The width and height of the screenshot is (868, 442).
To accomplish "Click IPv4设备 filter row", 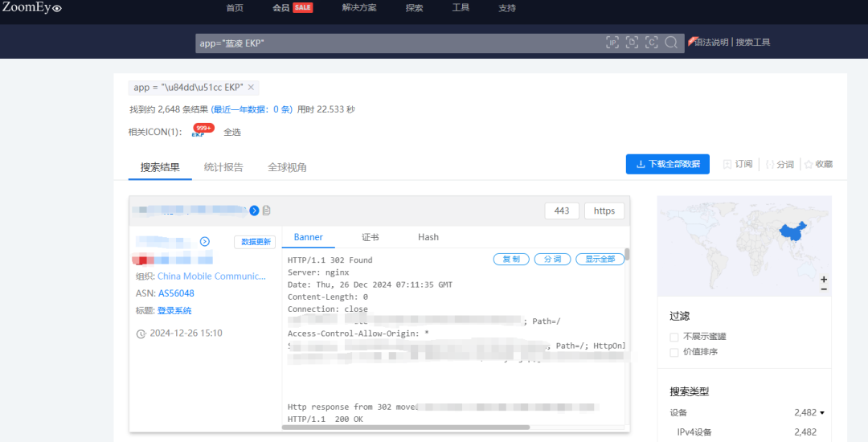I will (x=744, y=432).
